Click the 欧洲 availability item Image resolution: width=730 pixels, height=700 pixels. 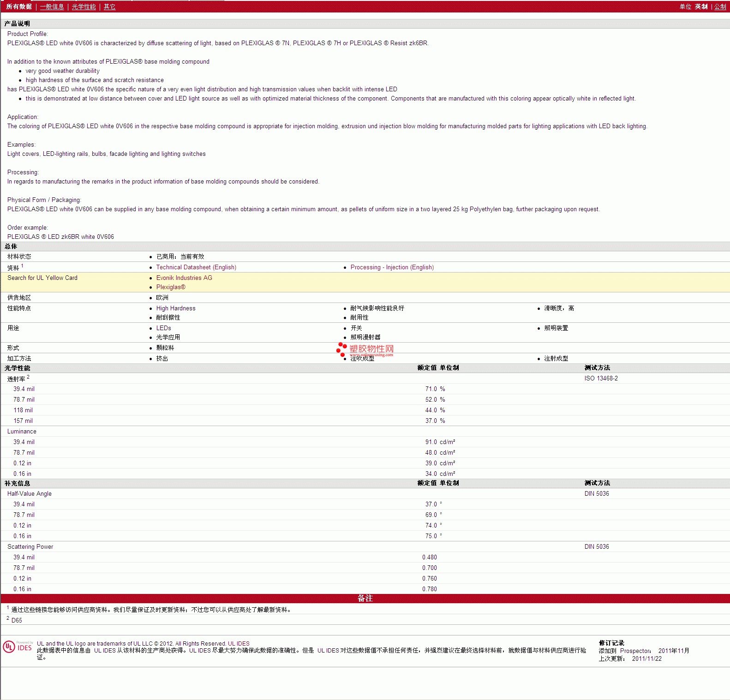[162, 297]
